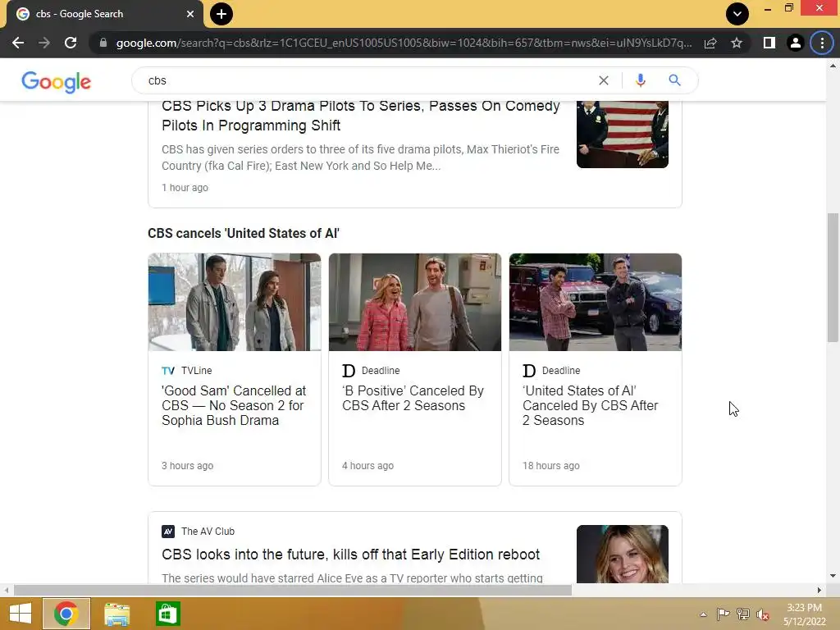
Task: Click the horizontal scrollbar thumb
Action: [293, 591]
